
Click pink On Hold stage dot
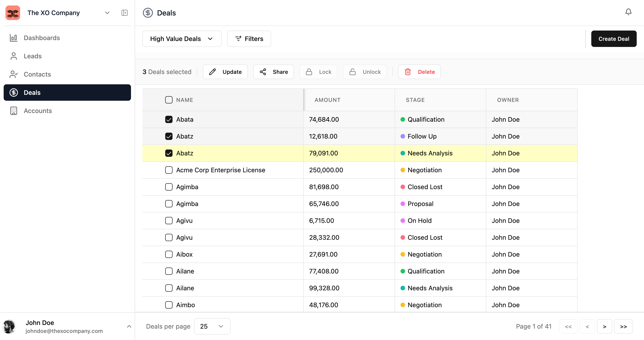tap(403, 220)
